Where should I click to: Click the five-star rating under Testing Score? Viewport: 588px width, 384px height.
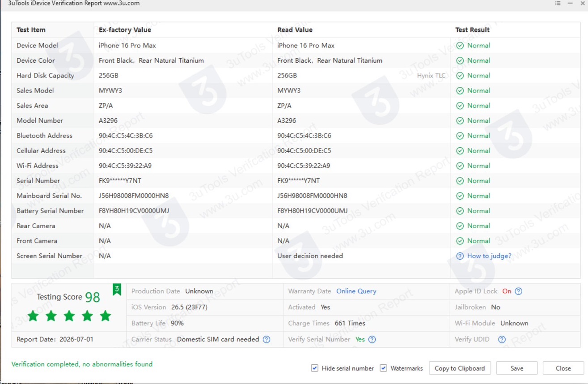click(69, 316)
